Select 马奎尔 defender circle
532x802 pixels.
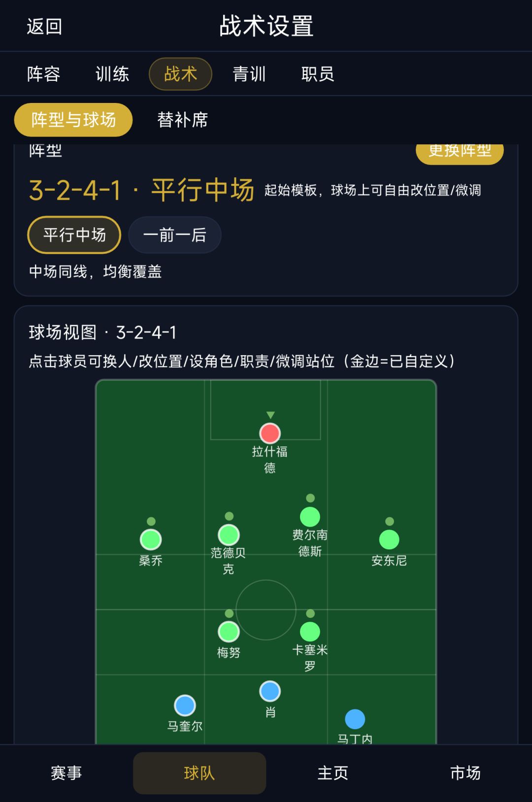click(x=185, y=705)
